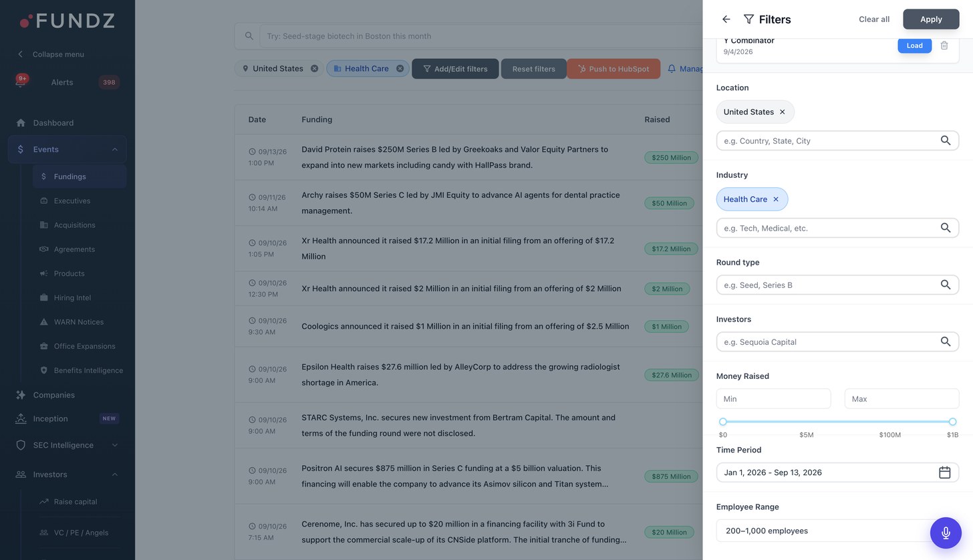Go to Acquisitions in the sidebar

point(74,225)
